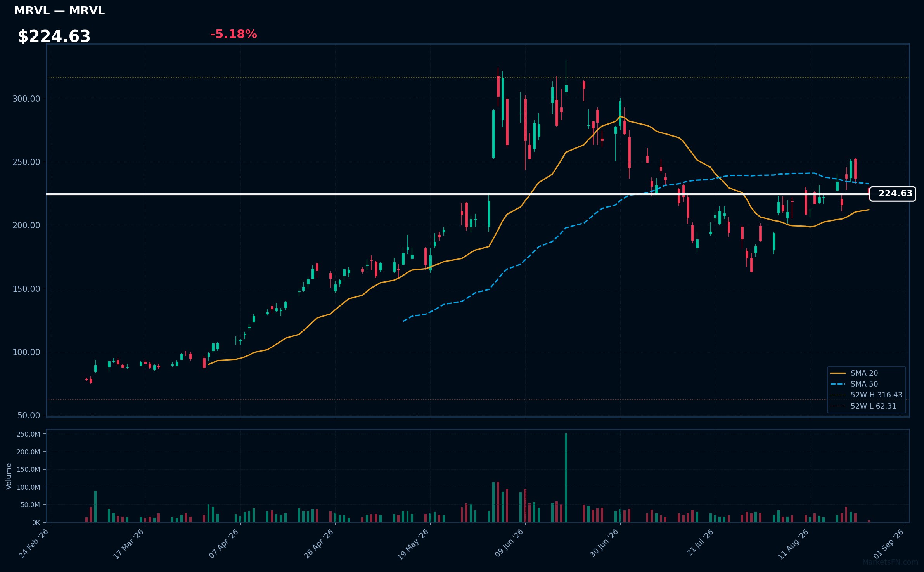
Task: Click the 19 May '26 date label
Action: point(414,544)
